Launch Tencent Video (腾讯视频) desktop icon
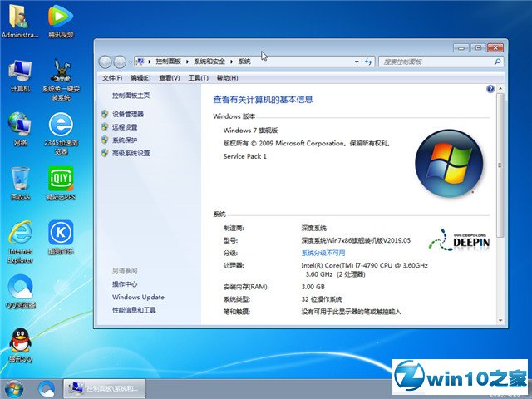This screenshot has width=532, height=399. click(61, 21)
